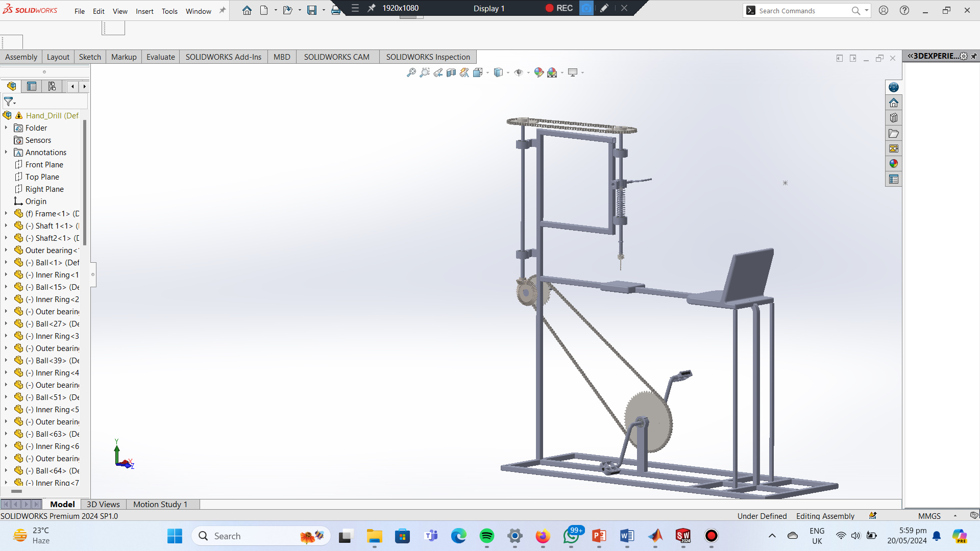Click the Zoom to Fit icon

click(x=411, y=72)
